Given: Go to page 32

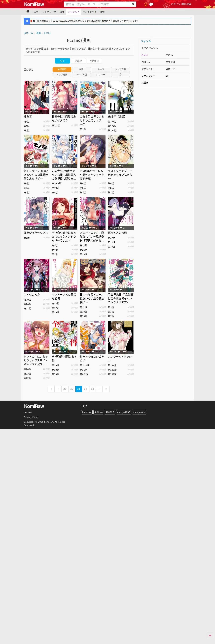Looking at the screenshot, I should click(x=86, y=389).
